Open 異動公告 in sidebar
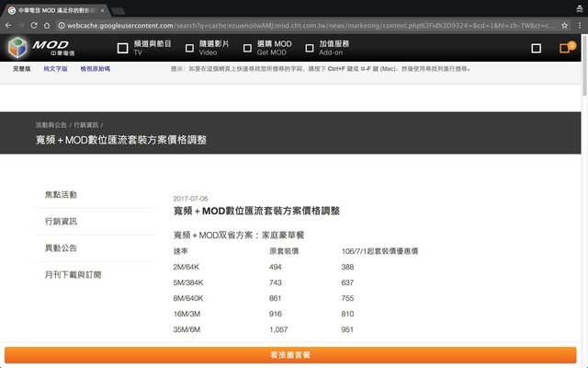The height and width of the screenshot is (368, 588). tap(61, 247)
